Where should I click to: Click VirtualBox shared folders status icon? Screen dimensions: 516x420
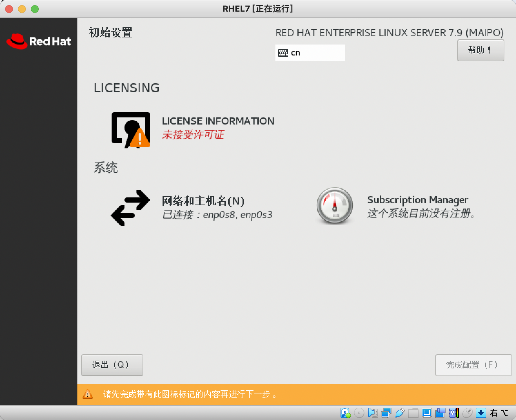(413, 413)
